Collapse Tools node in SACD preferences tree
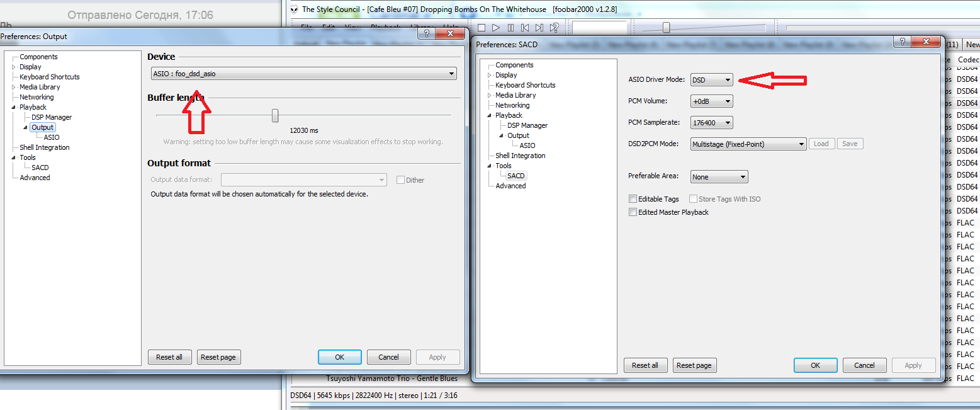Image resolution: width=980 pixels, height=410 pixels. point(489,166)
